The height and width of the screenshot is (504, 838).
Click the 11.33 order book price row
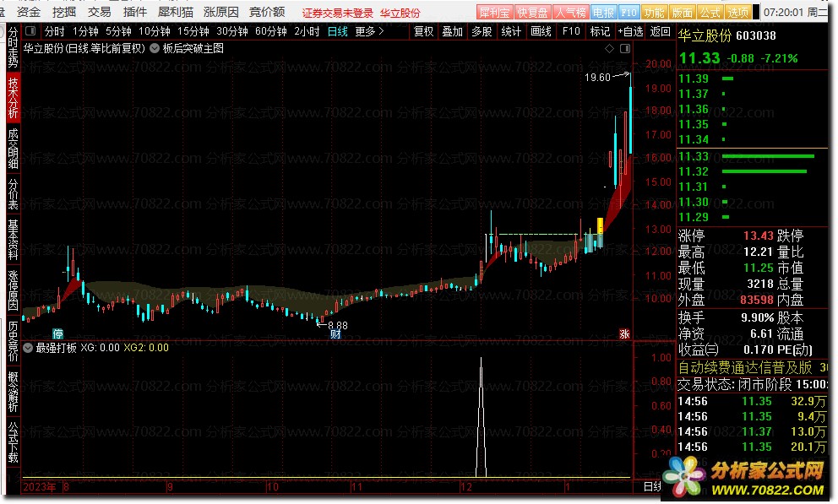pyautogui.click(x=753, y=156)
